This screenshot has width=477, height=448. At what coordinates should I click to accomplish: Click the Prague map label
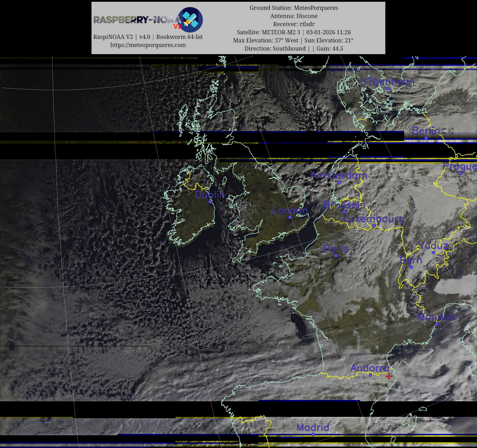pyautogui.click(x=459, y=166)
